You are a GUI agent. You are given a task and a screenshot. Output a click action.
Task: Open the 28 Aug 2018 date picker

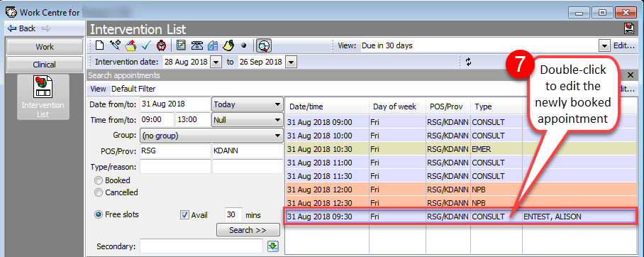(x=216, y=62)
